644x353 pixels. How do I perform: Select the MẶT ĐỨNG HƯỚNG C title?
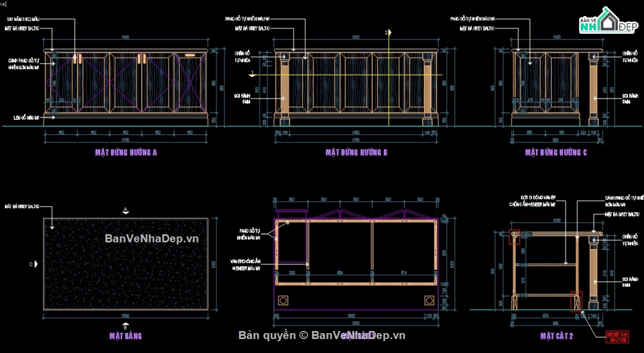point(555,152)
